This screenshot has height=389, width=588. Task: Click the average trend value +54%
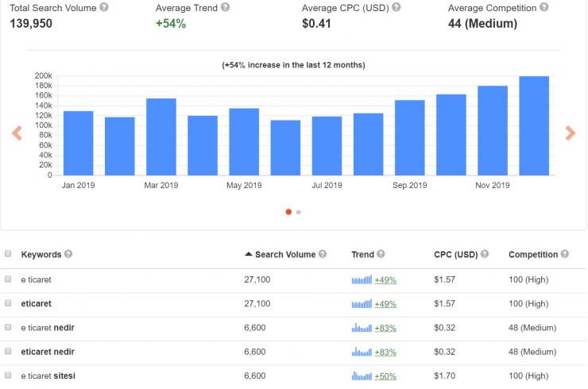click(x=171, y=23)
